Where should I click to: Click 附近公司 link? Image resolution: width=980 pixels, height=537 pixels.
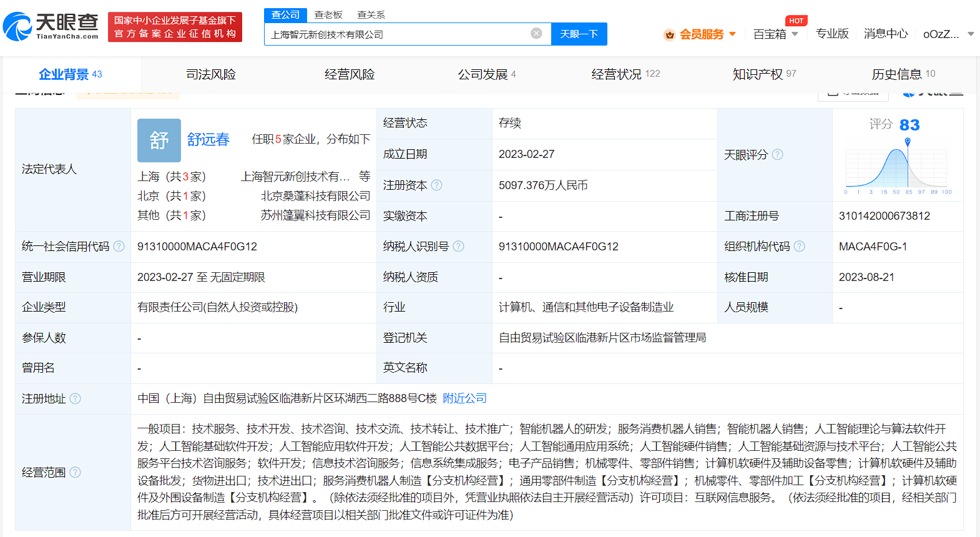click(x=464, y=398)
